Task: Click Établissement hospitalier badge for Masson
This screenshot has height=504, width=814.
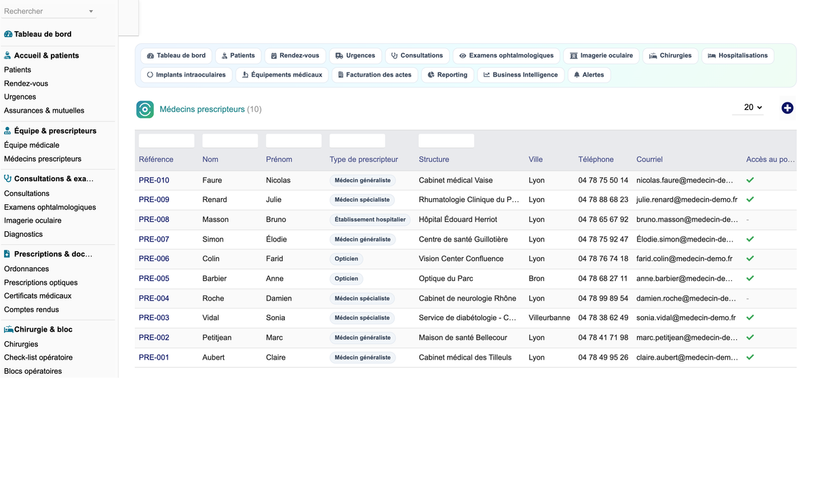Action: point(370,220)
